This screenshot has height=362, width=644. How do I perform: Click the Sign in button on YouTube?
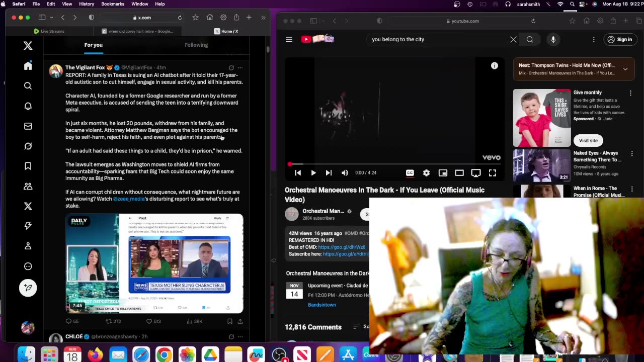[x=620, y=39]
